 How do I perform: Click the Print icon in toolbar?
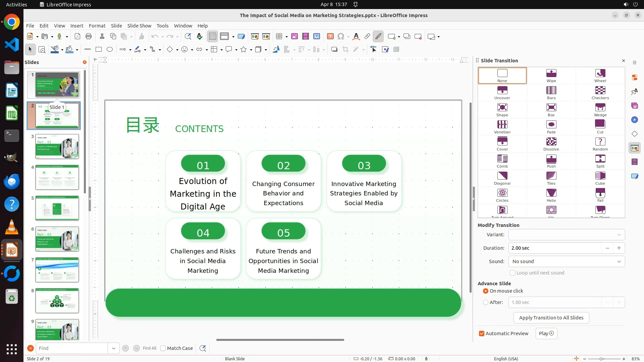tap(89, 37)
